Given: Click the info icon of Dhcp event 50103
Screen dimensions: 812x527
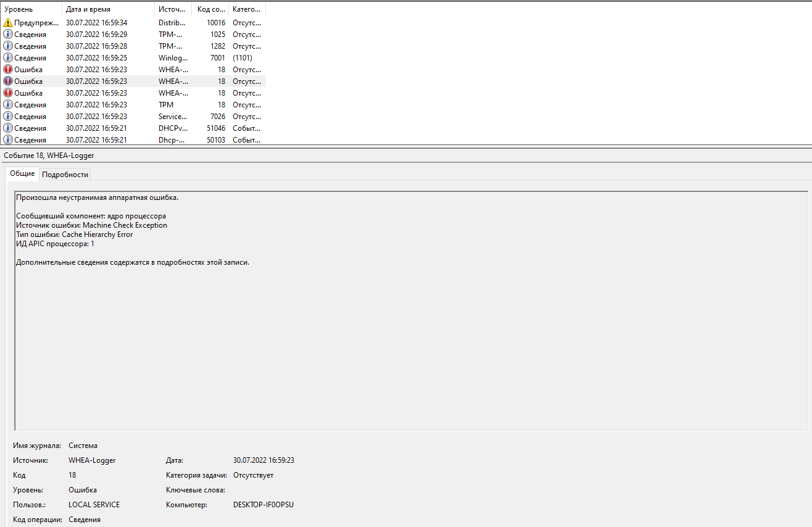Looking at the screenshot, I should click(8, 140).
